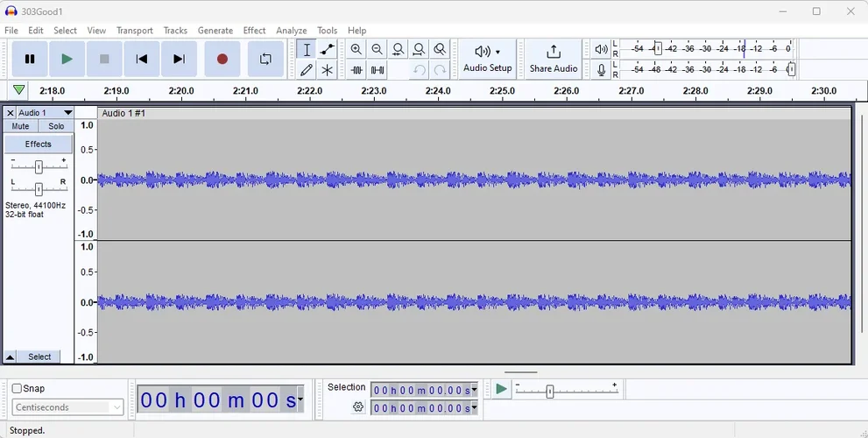Click the Zoom Out magnifier

377,49
